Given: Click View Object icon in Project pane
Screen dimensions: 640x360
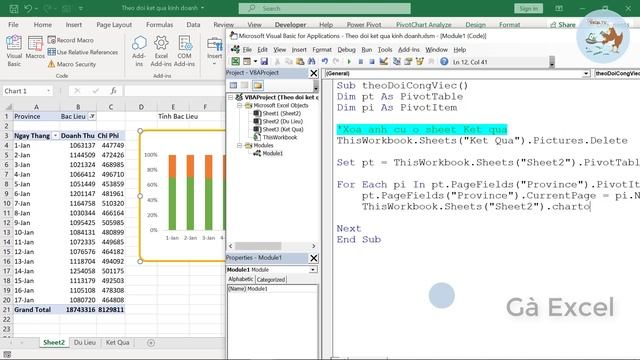Looking at the screenshot, I should (x=244, y=85).
